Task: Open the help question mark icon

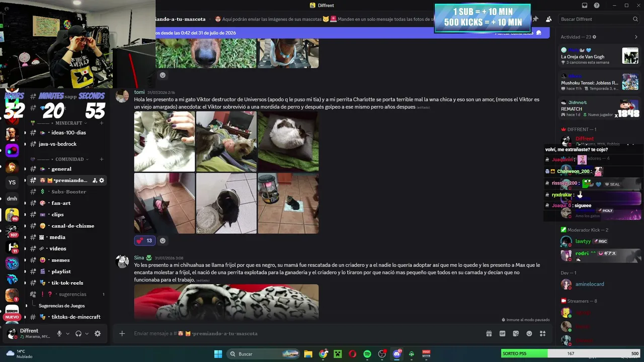Action: [597, 6]
